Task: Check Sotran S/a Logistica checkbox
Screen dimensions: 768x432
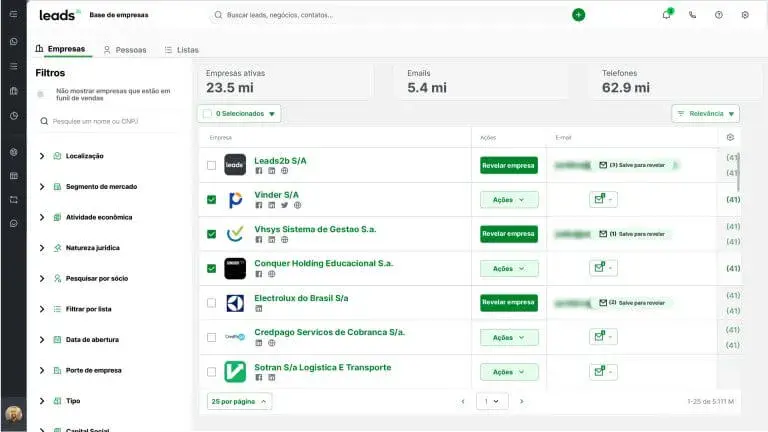Action: 211,372
